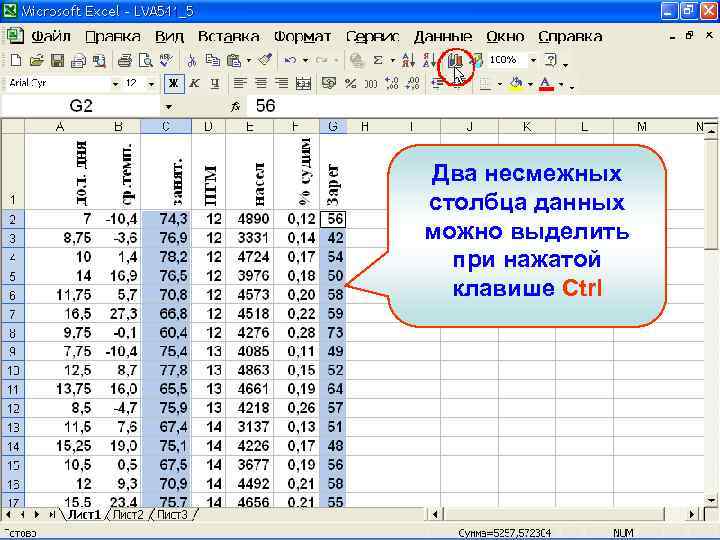Image resolution: width=720 pixels, height=540 pixels.
Task: Select column G by its header
Action: point(333,126)
